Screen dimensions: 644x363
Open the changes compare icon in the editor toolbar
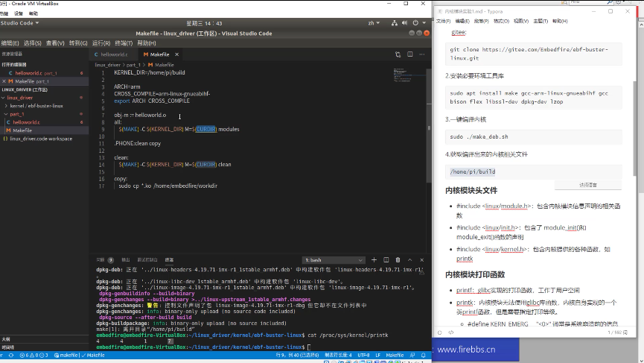[398, 54]
